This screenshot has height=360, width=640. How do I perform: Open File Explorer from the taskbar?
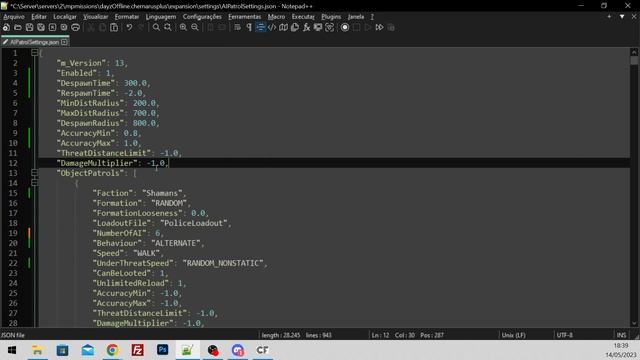(37, 350)
